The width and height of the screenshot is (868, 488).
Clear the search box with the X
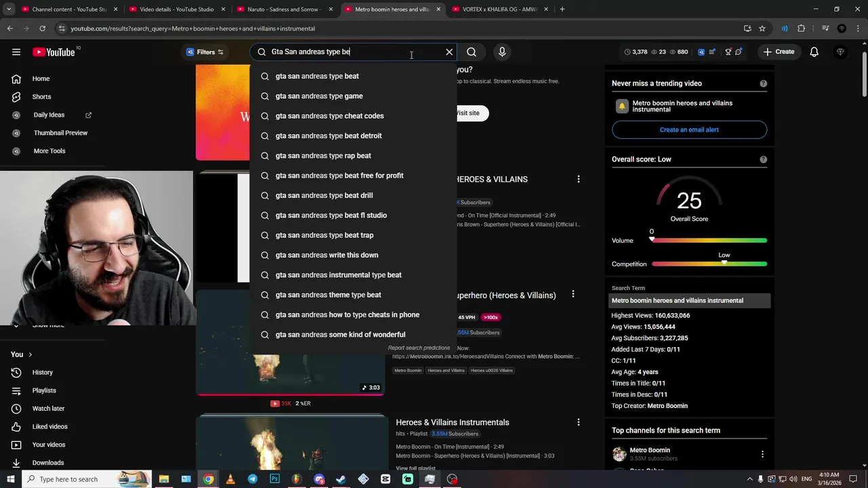click(x=449, y=52)
